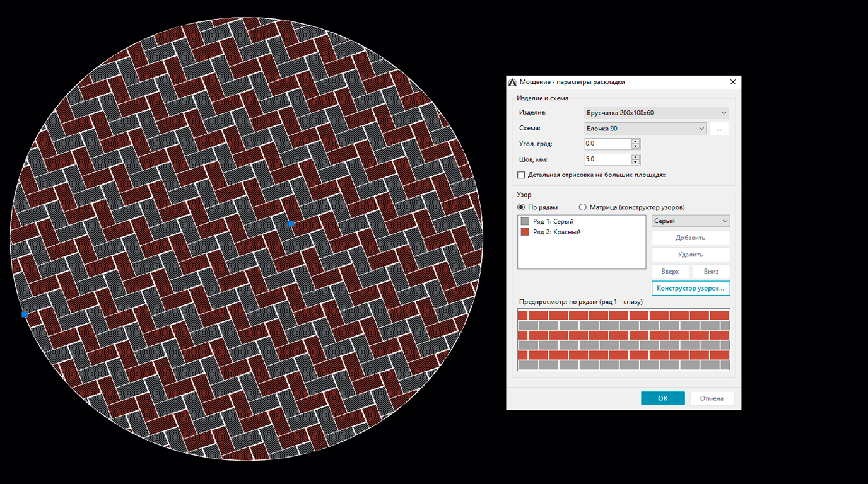Close the Мощение dialog window
The width and height of the screenshot is (868, 484).
click(733, 82)
